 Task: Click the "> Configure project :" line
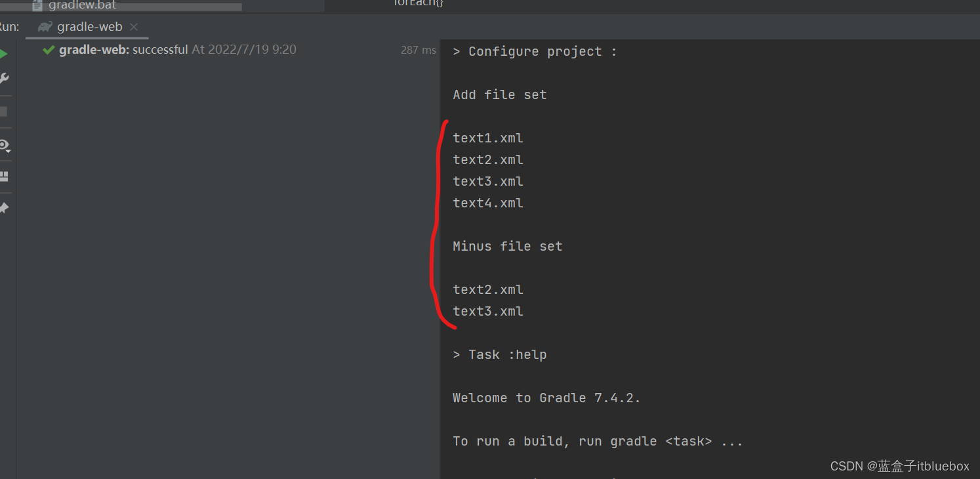[535, 51]
